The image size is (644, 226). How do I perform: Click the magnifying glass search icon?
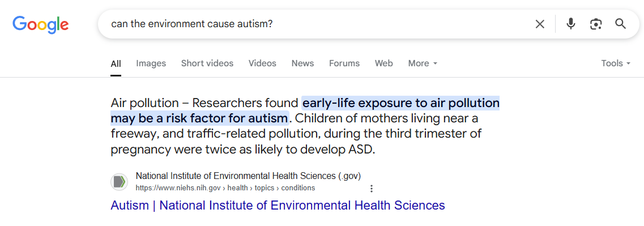(620, 24)
